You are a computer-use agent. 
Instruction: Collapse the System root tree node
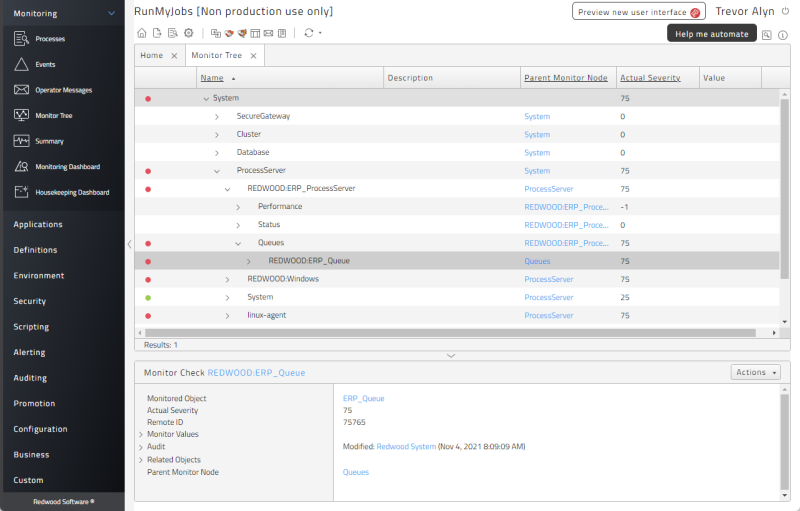click(x=206, y=98)
